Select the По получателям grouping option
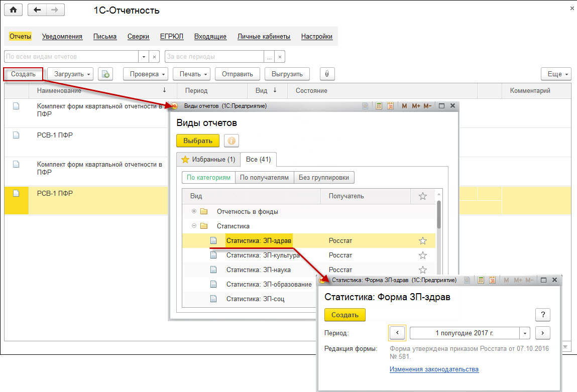 click(264, 177)
